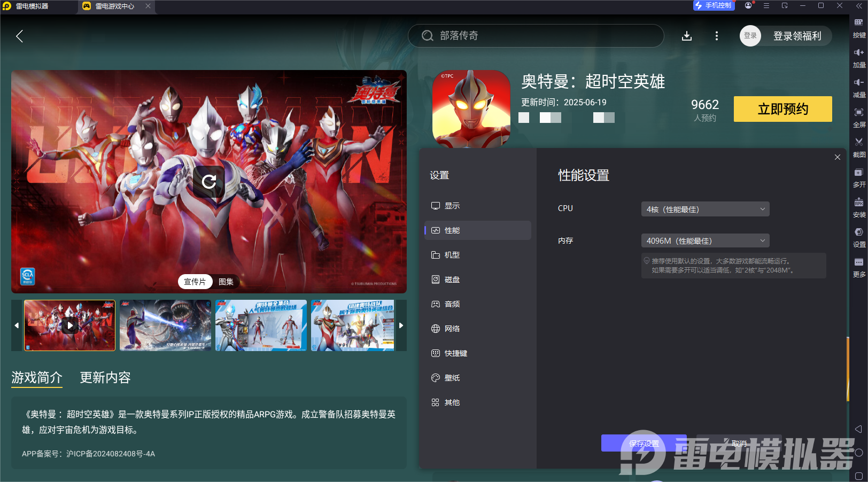
Task: Replay the promo video with reload icon
Action: (x=209, y=182)
